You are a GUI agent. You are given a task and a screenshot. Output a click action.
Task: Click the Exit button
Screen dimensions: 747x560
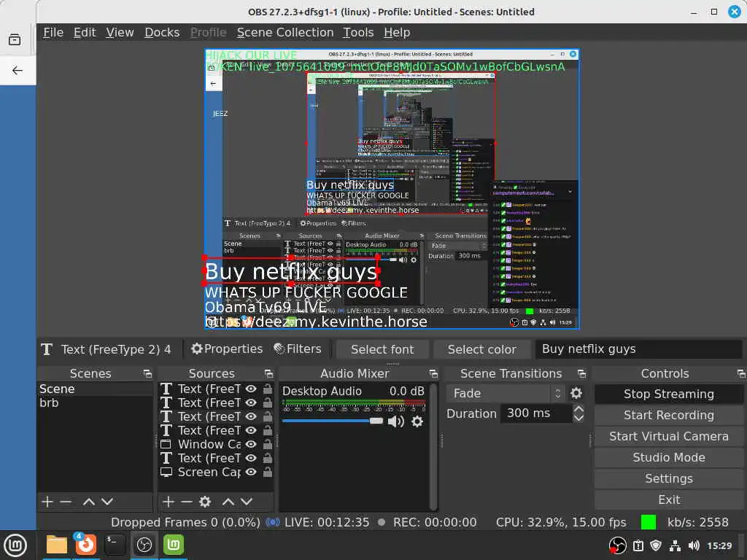coord(668,499)
